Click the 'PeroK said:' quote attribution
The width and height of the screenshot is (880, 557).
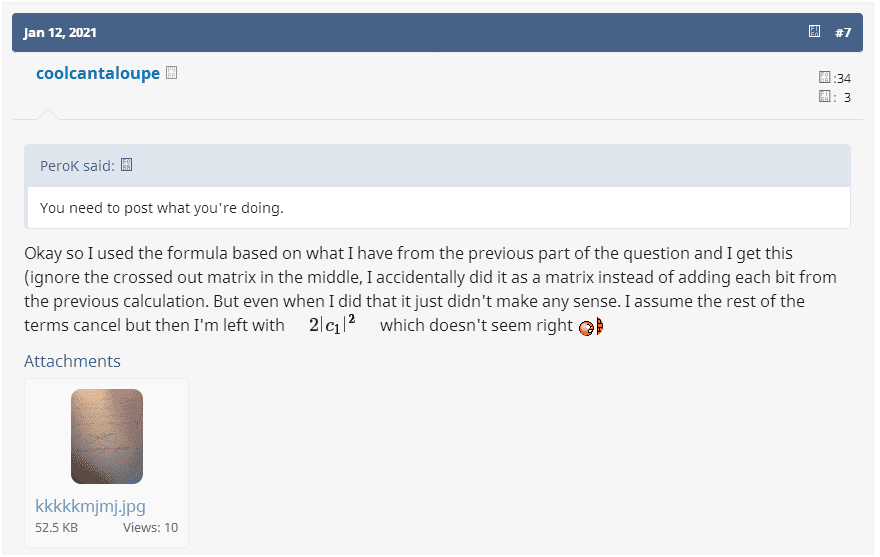tap(77, 166)
